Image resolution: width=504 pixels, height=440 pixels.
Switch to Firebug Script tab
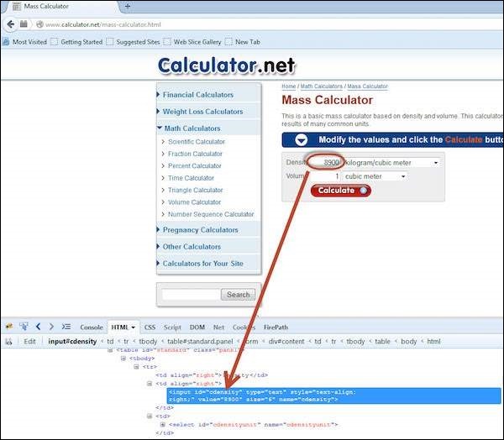(x=172, y=327)
